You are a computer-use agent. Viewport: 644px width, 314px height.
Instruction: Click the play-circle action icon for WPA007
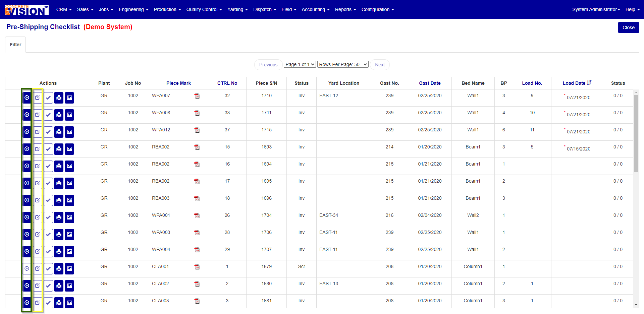pyautogui.click(x=27, y=98)
